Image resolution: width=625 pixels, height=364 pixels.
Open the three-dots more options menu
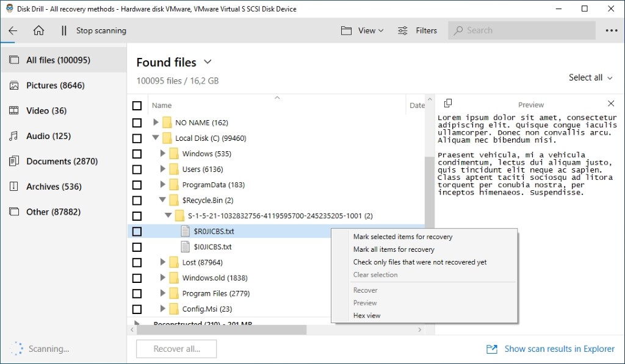click(x=612, y=30)
